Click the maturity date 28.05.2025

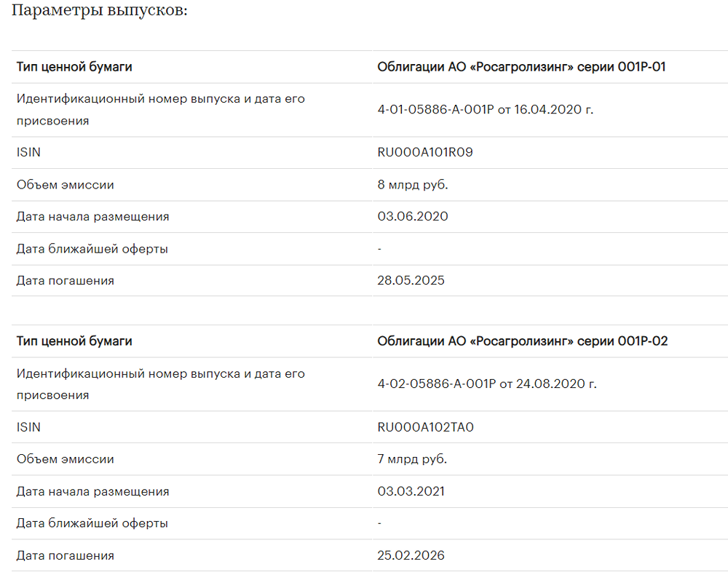[411, 280]
